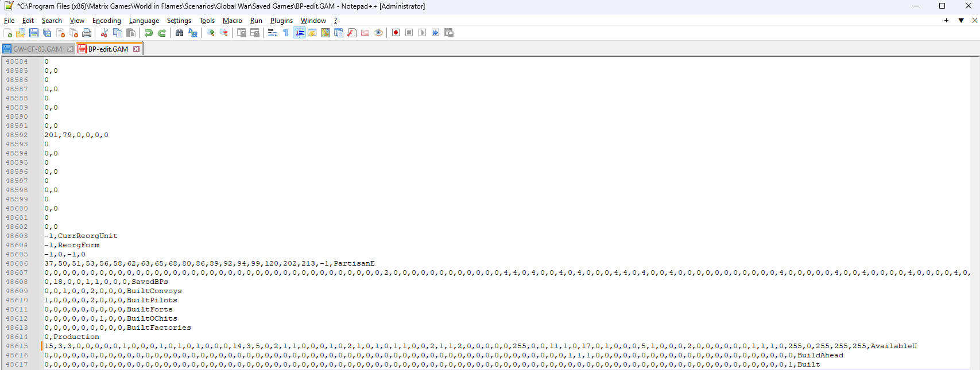980x370 pixels.
Task: Paste from clipboard toolbar icon
Action: click(x=131, y=33)
